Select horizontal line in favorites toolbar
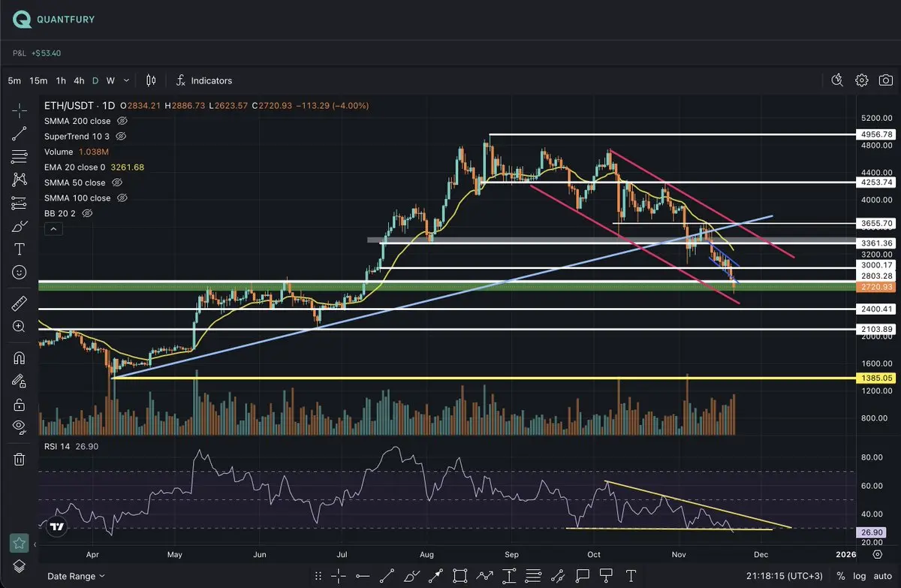The width and height of the screenshot is (901, 588). click(x=363, y=576)
